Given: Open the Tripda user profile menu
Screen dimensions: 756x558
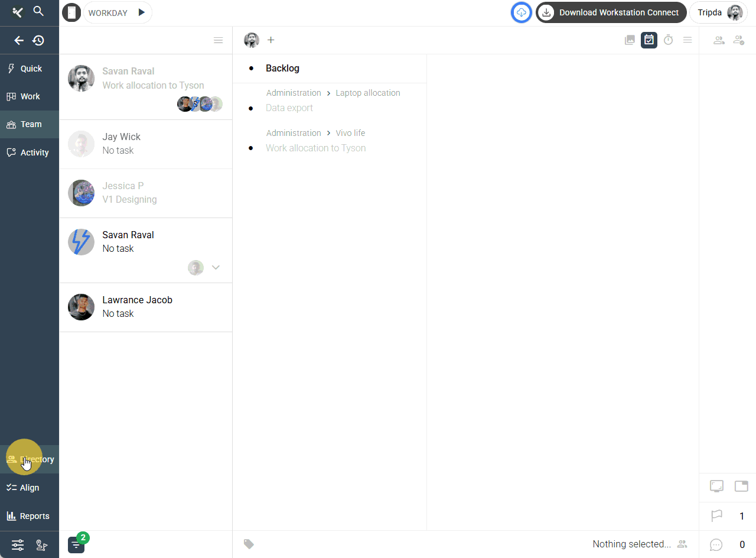Looking at the screenshot, I should click(x=719, y=12).
